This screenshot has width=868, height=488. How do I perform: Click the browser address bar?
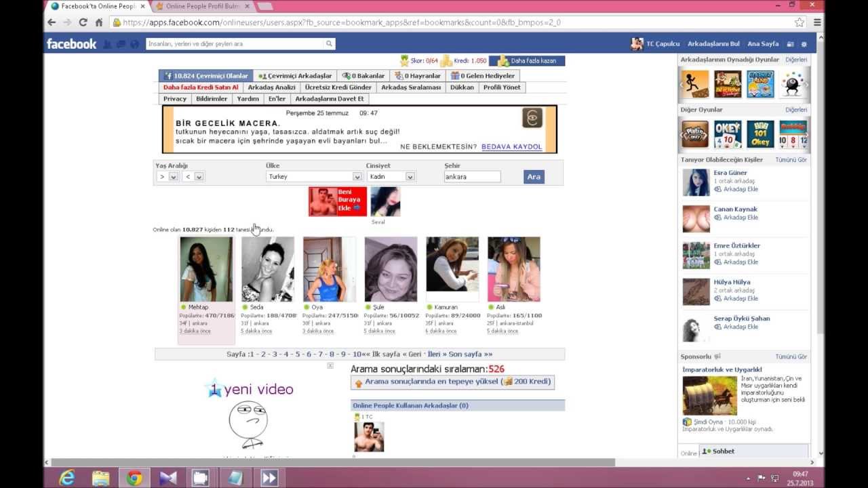453,22
